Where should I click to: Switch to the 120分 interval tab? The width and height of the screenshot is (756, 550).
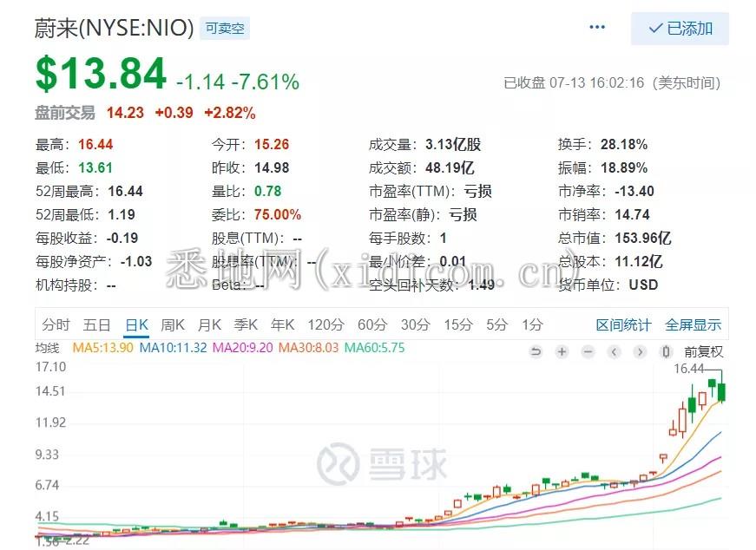pos(326,325)
